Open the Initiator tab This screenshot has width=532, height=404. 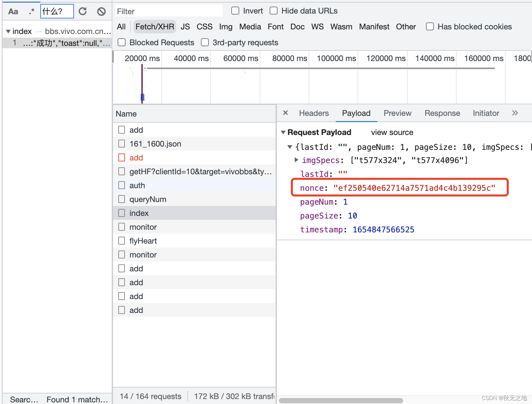(x=486, y=113)
